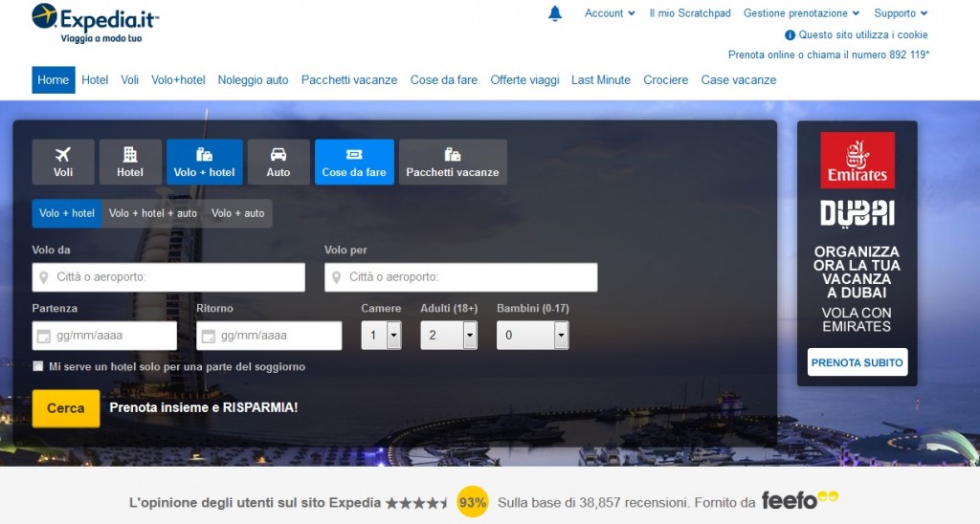Image resolution: width=980 pixels, height=524 pixels.
Task: Select the Auto car icon tab
Action: tap(278, 162)
